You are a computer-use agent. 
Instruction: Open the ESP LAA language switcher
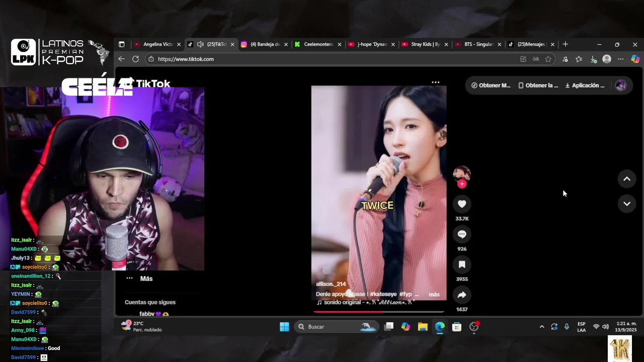[581, 327]
